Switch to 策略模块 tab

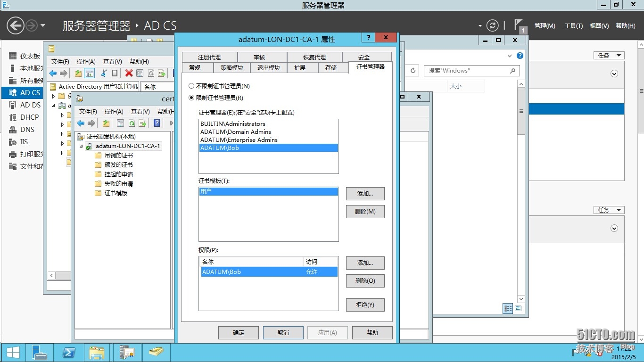pos(232,68)
